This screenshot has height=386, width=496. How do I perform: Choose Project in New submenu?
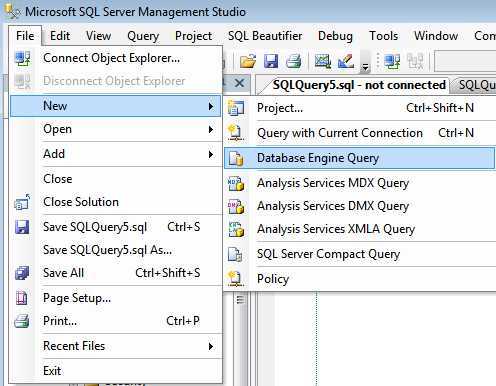(x=360, y=108)
